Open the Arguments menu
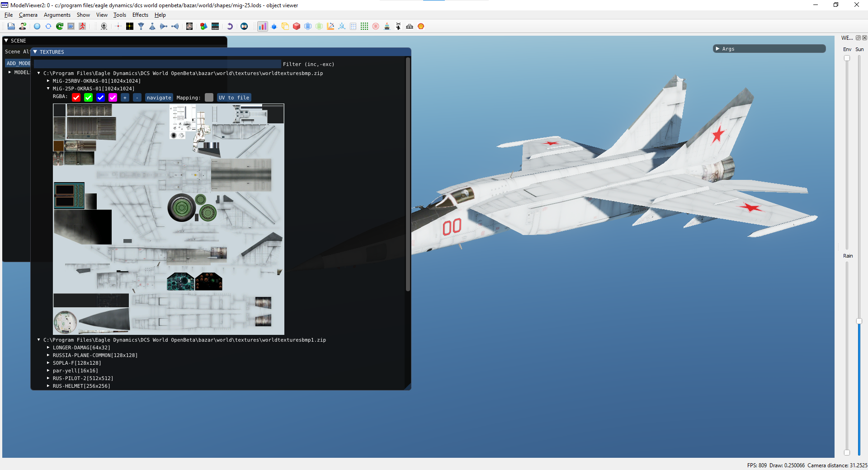The width and height of the screenshot is (868, 470). 57,15
